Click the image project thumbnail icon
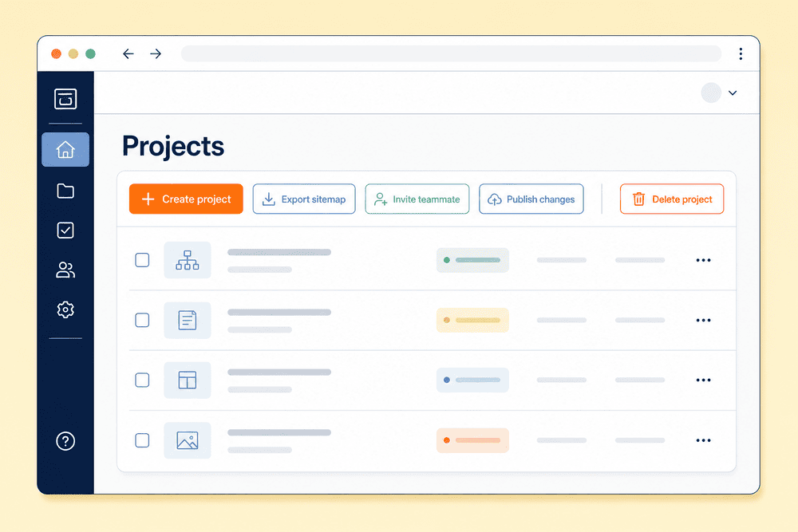This screenshot has height=532, width=798. (x=188, y=440)
